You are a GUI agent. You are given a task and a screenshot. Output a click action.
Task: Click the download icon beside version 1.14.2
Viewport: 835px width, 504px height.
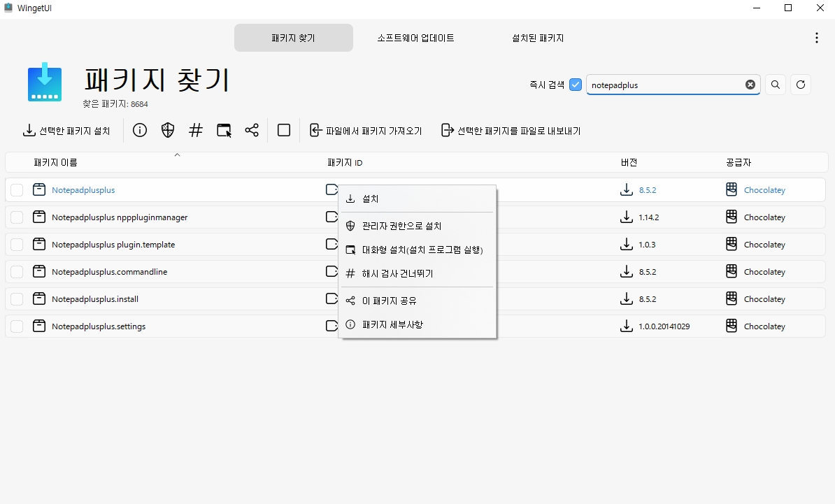pyautogui.click(x=627, y=217)
